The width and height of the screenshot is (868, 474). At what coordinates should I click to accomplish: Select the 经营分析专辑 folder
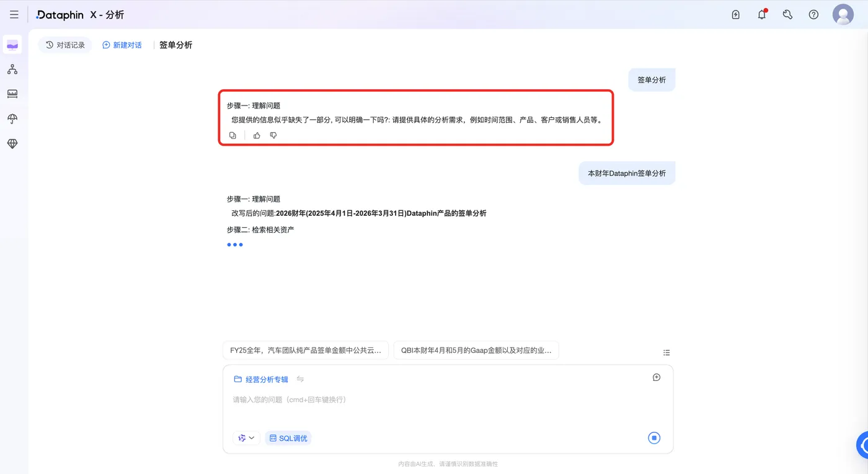point(261,379)
